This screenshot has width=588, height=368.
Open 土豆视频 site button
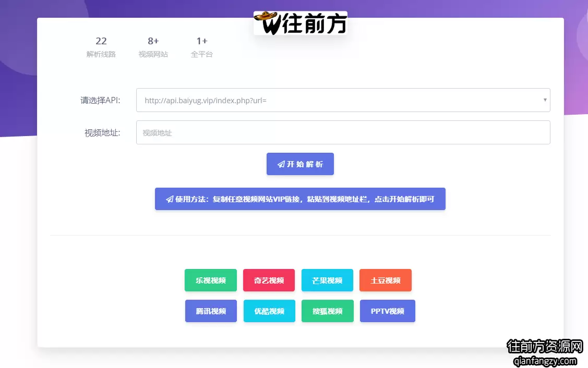386,280
